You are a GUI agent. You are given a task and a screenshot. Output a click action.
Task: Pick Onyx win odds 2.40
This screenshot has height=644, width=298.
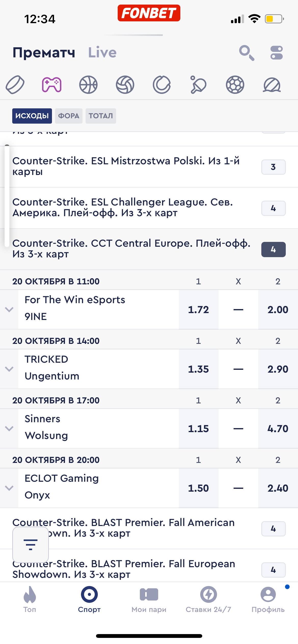point(278,488)
